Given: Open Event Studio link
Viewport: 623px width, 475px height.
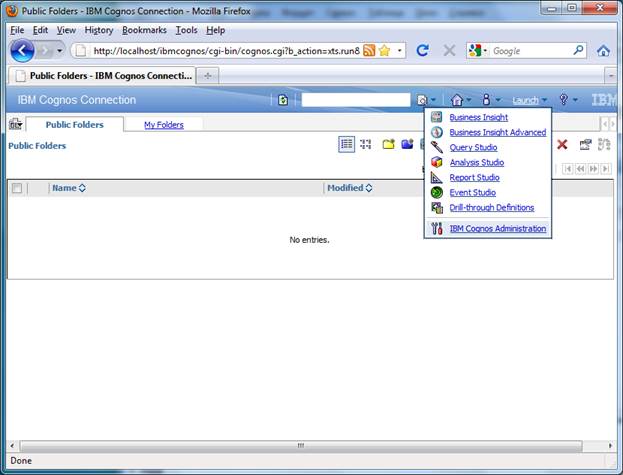Looking at the screenshot, I should [472, 193].
